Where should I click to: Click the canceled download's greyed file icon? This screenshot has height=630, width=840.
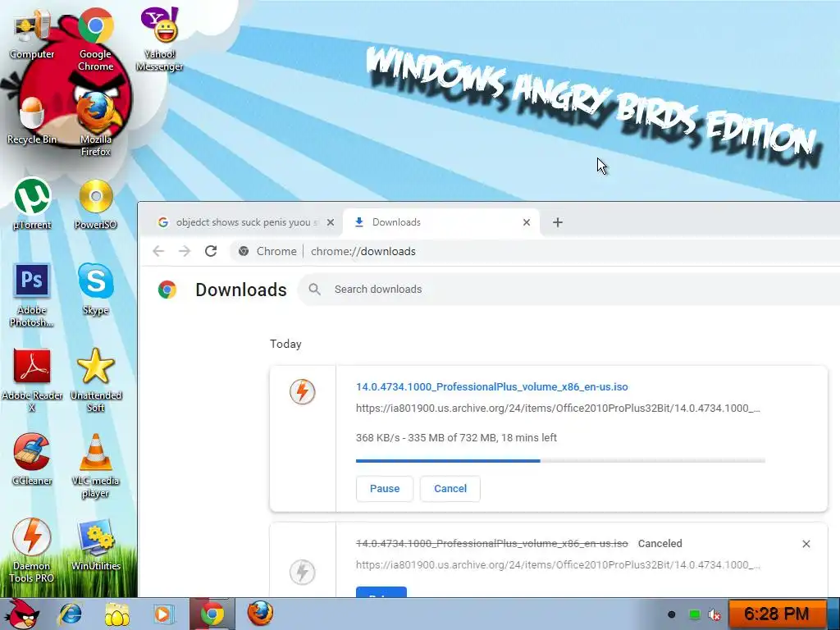(x=302, y=572)
